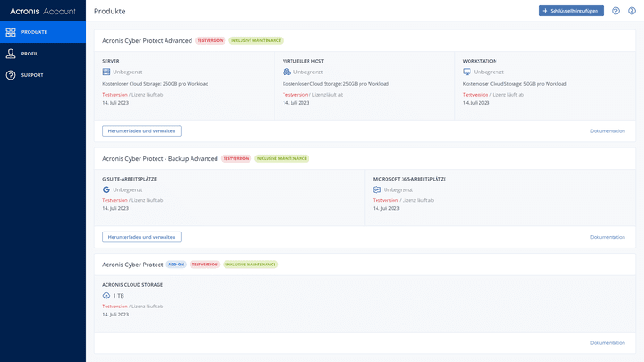Click the SERVER heading

(111, 61)
